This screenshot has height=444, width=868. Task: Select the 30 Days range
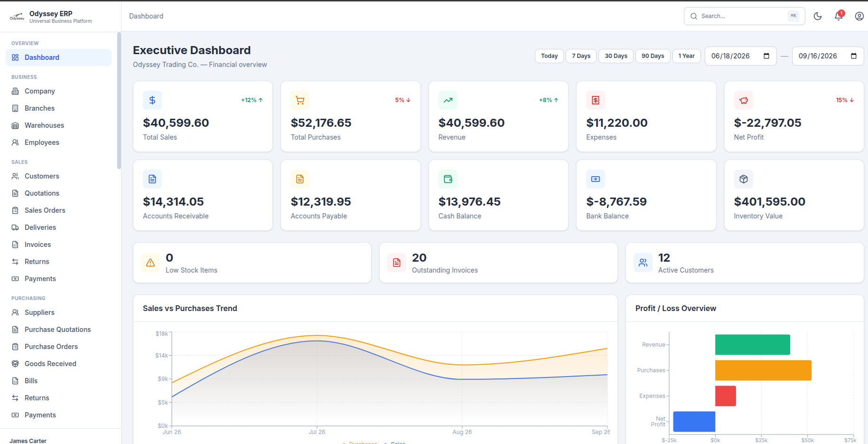point(616,56)
